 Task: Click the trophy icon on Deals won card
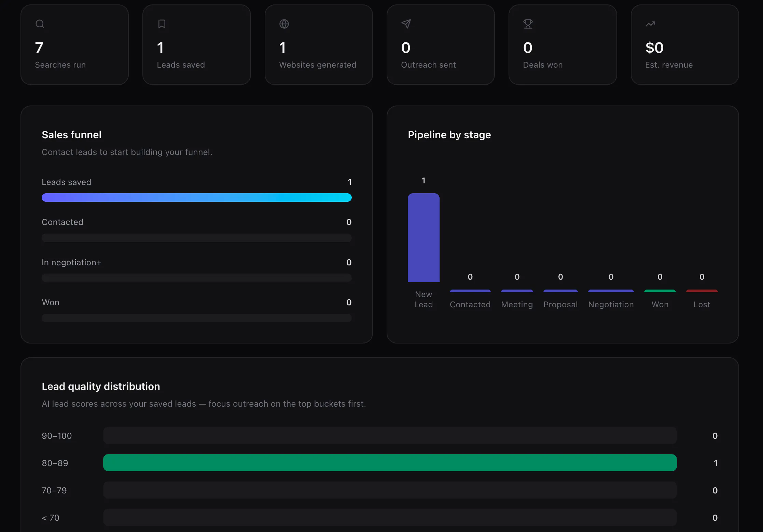528,24
